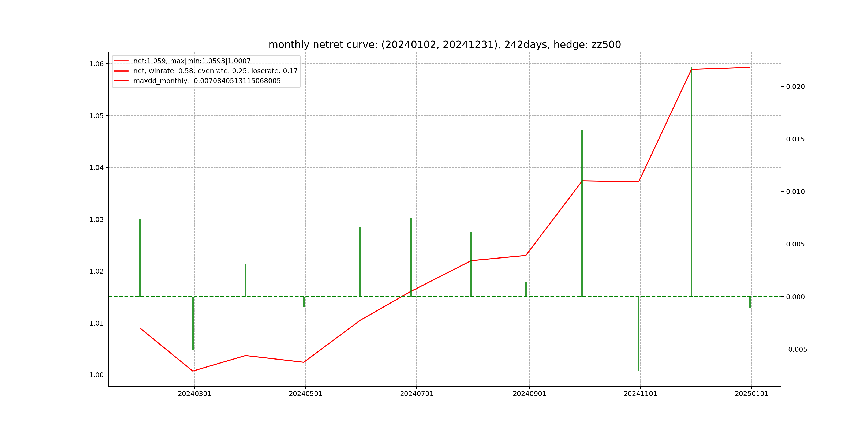Screen dimensions: 868x434
Task: Click the first red legend line swatch
Action: click(121, 61)
